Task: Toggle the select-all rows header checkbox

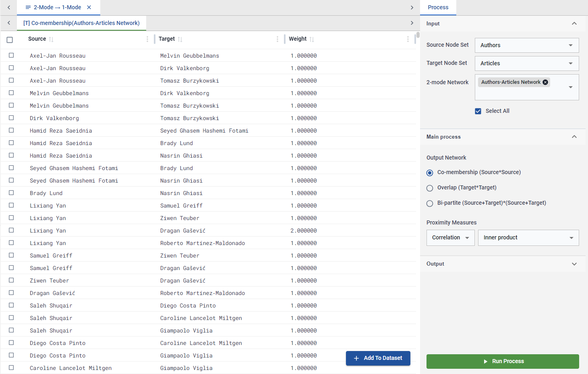Action: coord(10,39)
